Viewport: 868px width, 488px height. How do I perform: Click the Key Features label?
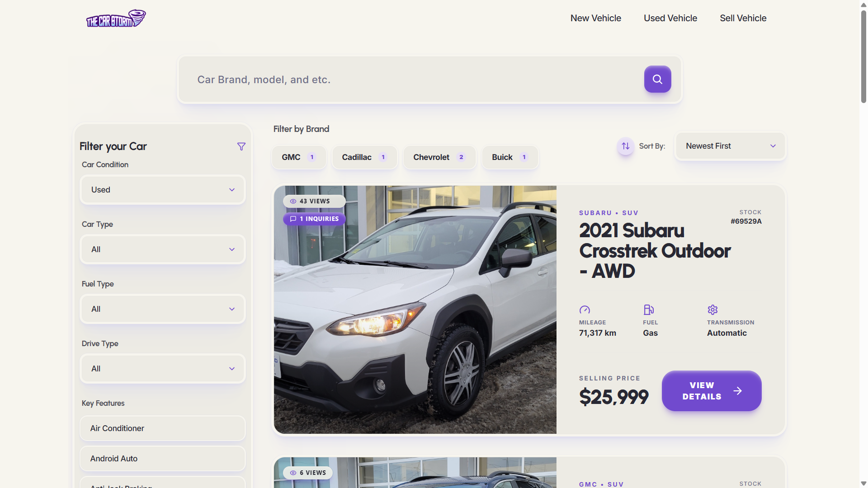coord(103,403)
